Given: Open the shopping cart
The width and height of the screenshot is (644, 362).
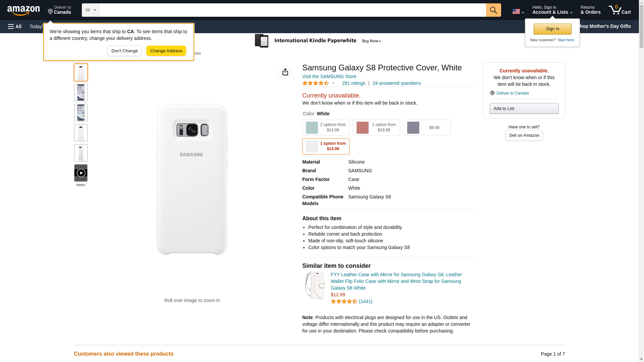Looking at the screenshot, I should coord(620,10).
